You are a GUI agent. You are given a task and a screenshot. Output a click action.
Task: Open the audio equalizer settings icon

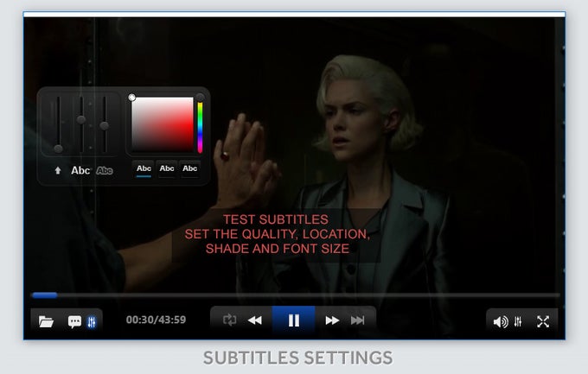click(518, 321)
